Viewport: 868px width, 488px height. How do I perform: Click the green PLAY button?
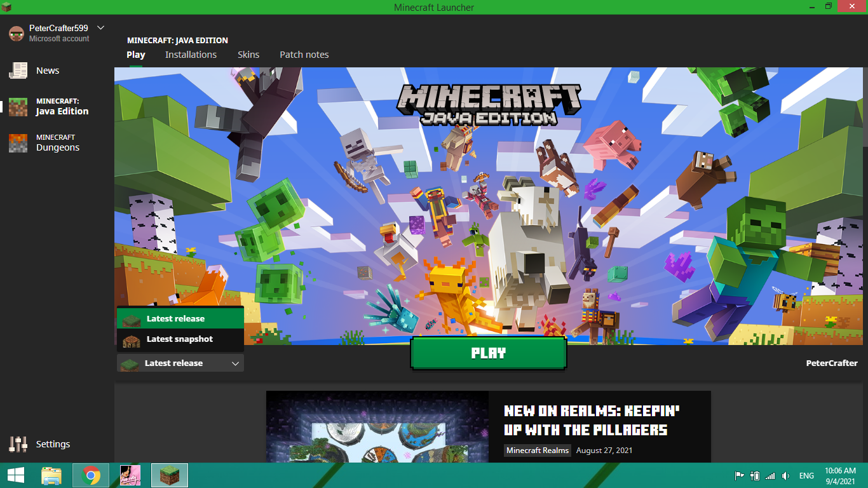pos(489,353)
